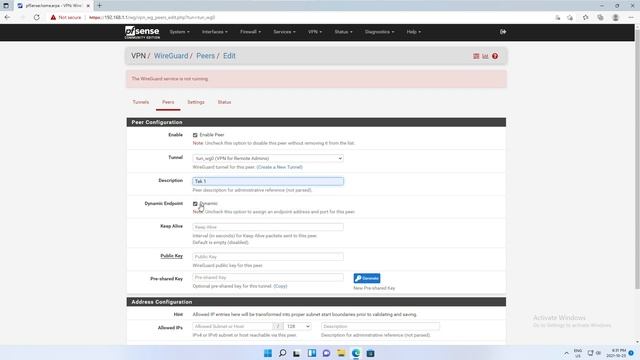Toggle the Enable Peer checkbox
Screen dimensions: 640x360
(x=195, y=135)
